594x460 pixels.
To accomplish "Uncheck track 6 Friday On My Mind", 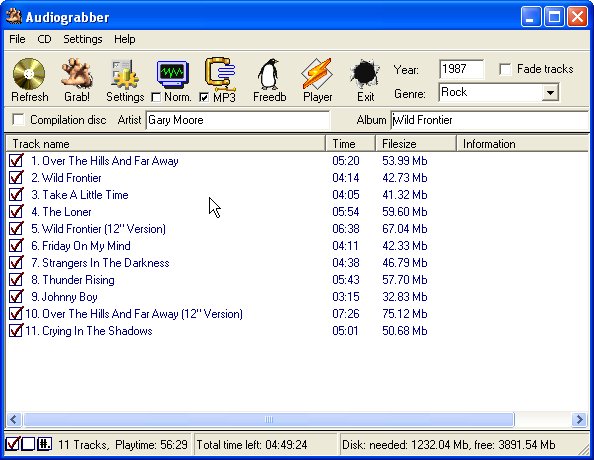I will coord(16,246).
